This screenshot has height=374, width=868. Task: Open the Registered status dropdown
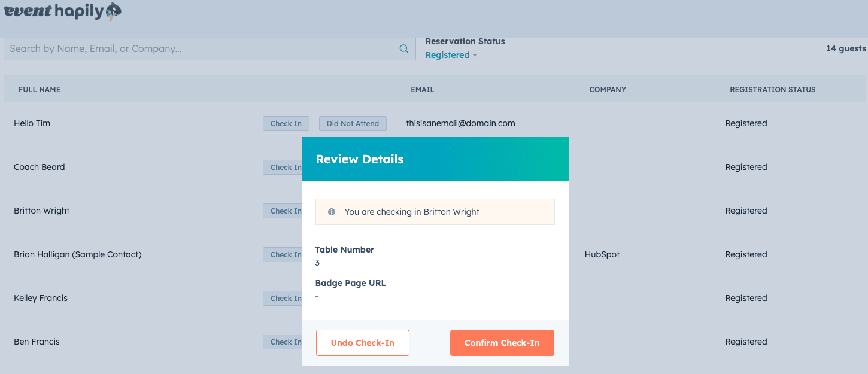447,55
